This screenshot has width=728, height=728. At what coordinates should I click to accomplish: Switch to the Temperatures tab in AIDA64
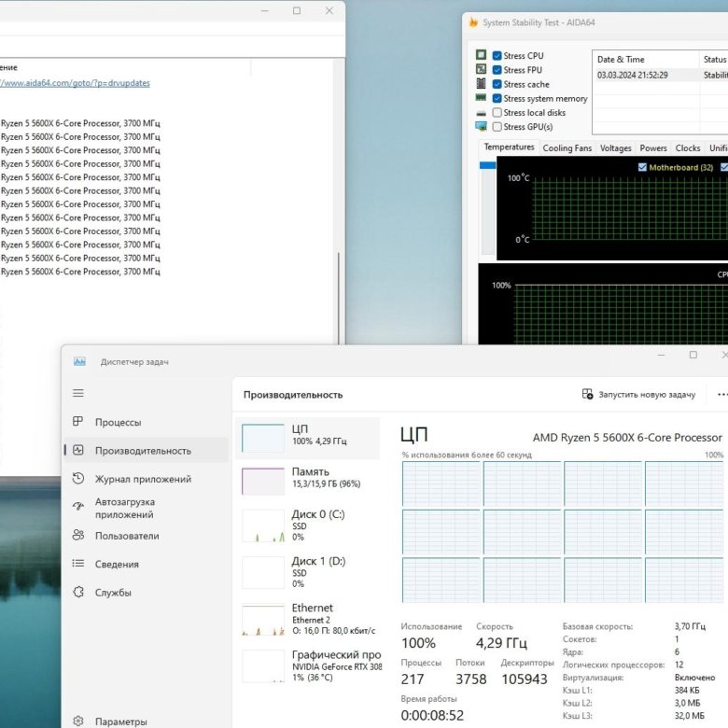point(509,147)
